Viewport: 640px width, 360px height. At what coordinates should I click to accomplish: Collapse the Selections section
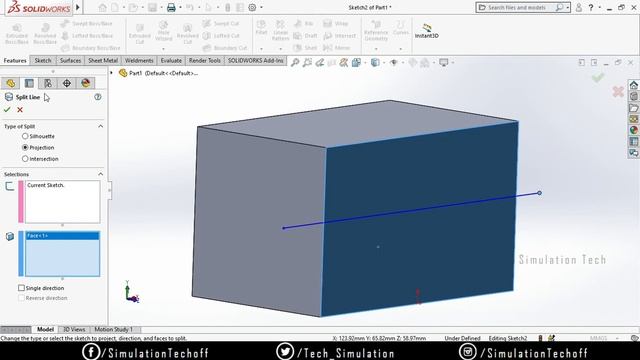click(x=100, y=174)
